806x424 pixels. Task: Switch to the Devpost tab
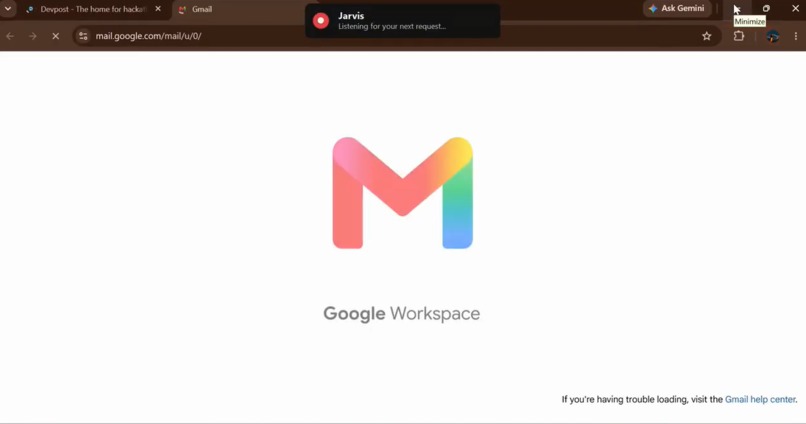93,9
